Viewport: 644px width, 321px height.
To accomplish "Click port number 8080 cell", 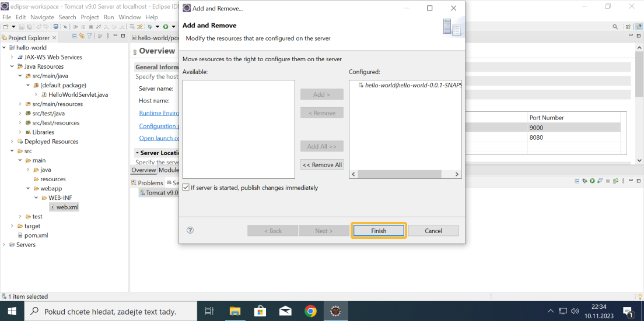I will pyautogui.click(x=574, y=137).
